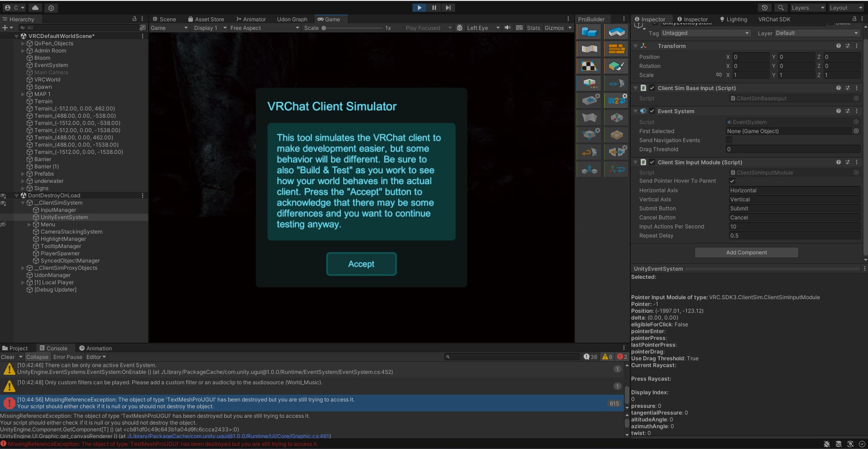Collapse the Transform component foldout
The image size is (868, 449).
[x=636, y=46]
